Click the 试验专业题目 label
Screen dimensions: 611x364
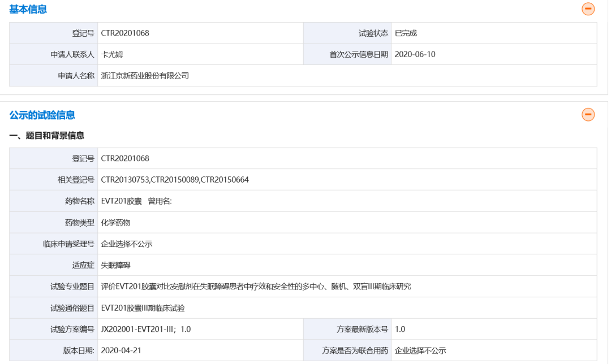(72, 287)
